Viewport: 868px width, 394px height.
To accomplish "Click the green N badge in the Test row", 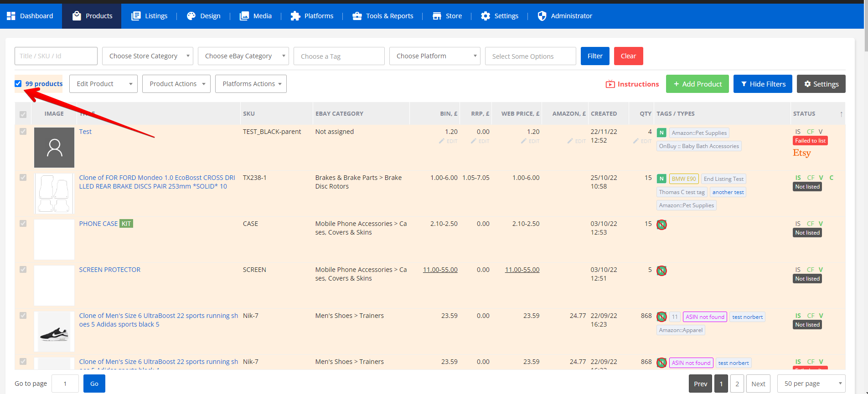I will tap(661, 133).
